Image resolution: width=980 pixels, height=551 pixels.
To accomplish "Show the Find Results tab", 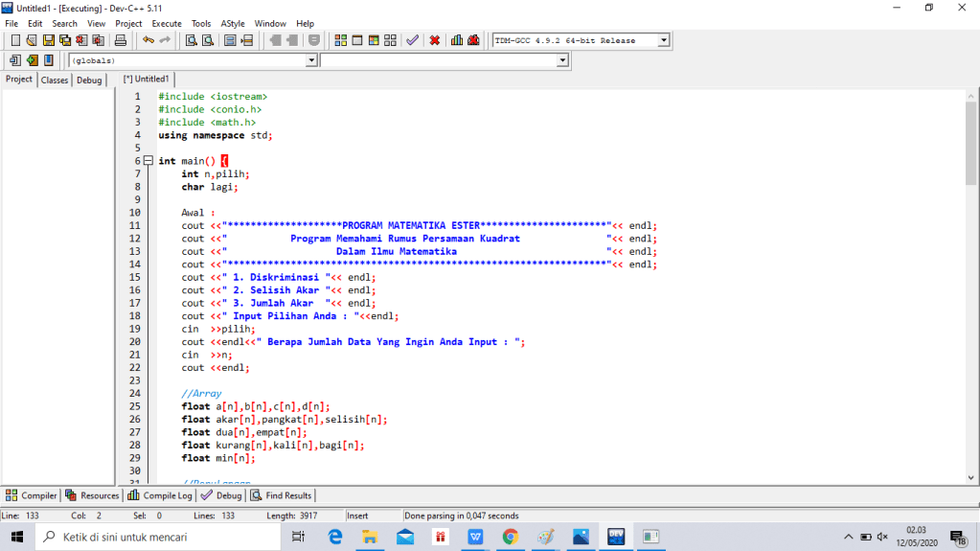I will [282, 495].
